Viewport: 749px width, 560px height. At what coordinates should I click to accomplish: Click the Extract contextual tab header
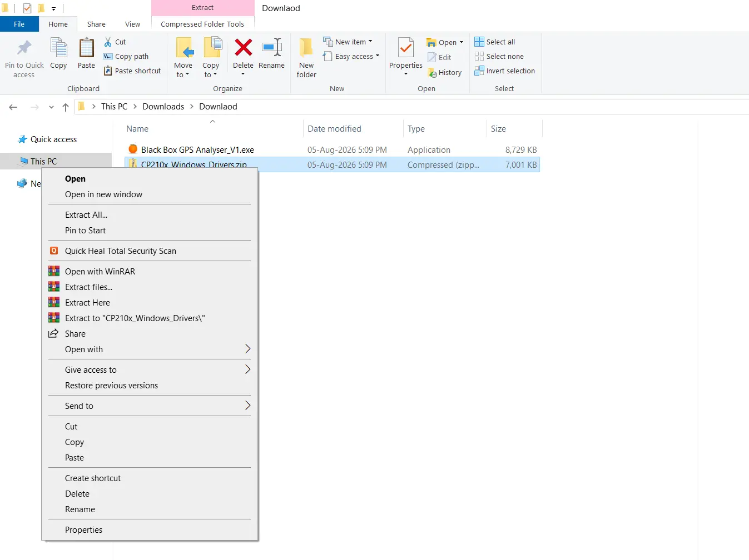pyautogui.click(x=202, y=8)
